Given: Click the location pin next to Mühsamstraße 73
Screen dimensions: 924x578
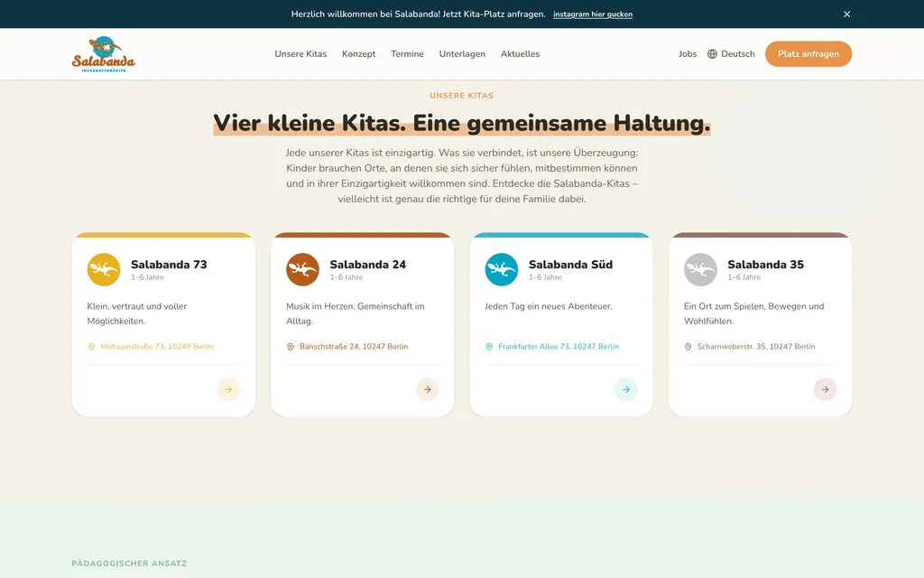Looking at the screenshot, I should pos(91,347).
